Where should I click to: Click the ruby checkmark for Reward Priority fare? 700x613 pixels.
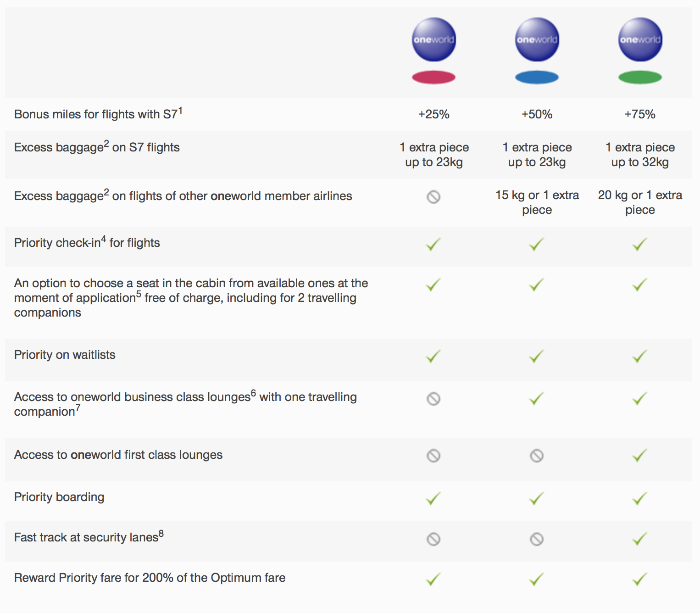click(433, 579)
